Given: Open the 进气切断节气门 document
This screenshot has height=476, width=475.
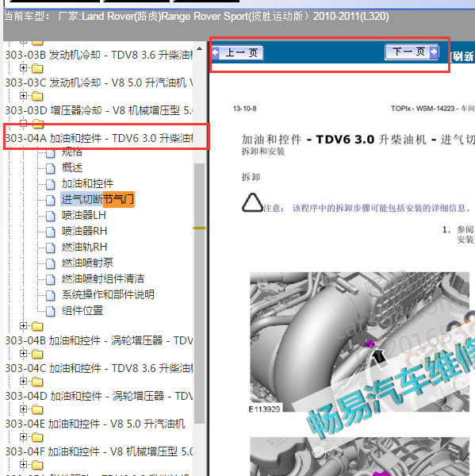Looking at the screenshot, I should click(98, 199).
